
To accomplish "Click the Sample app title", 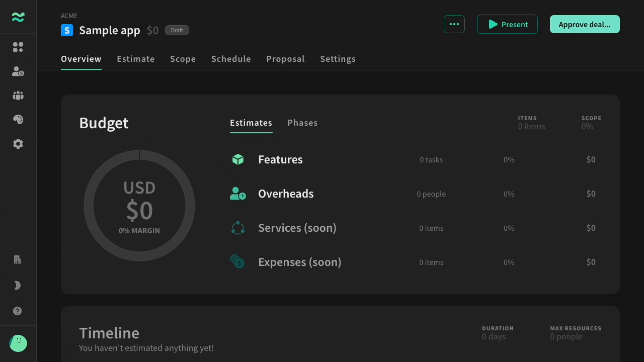I will pos(110,30).
